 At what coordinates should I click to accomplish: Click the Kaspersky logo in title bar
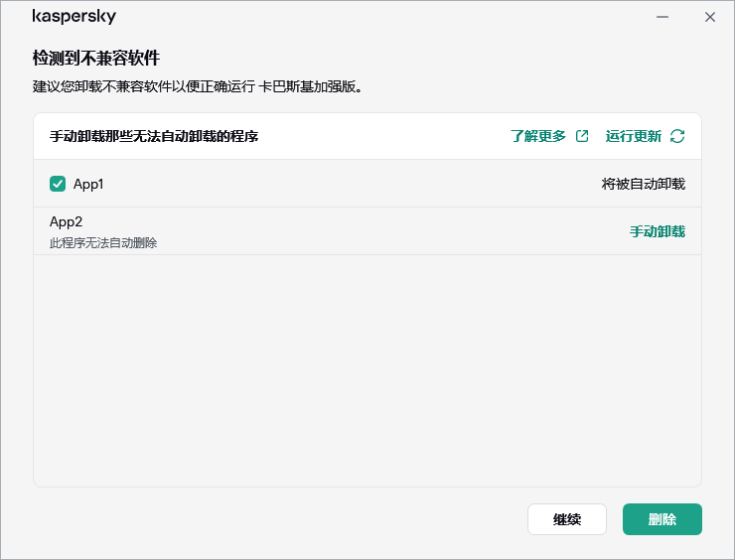pos(73,17)
